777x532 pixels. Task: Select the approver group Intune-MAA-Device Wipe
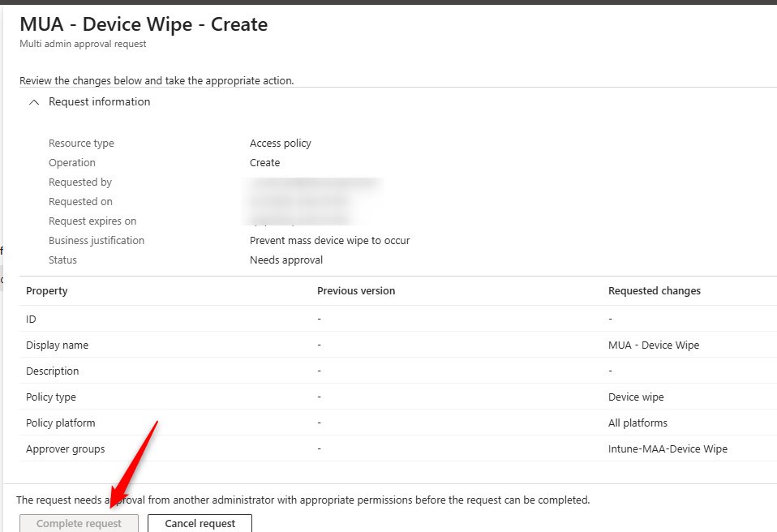pyautogui.click(x=667, y=448)
